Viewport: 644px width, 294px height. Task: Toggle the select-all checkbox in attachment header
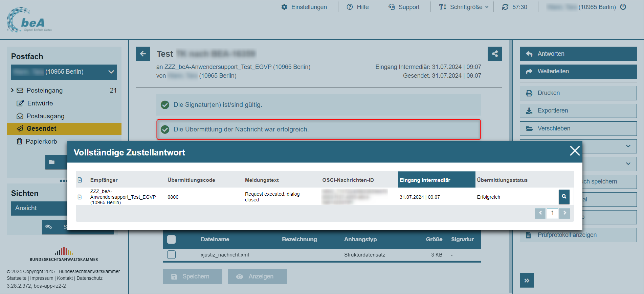[172, 239]
